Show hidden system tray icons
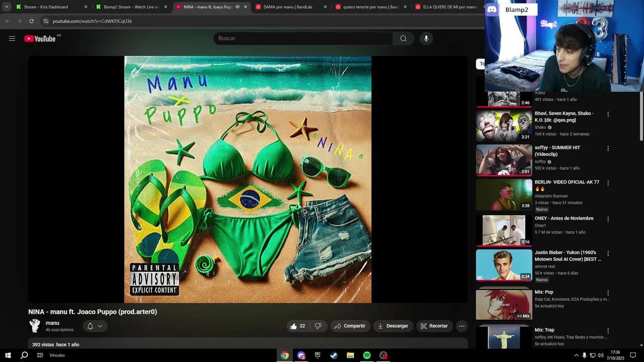Viewport: 644px width, 362px height. click(576, 355)
